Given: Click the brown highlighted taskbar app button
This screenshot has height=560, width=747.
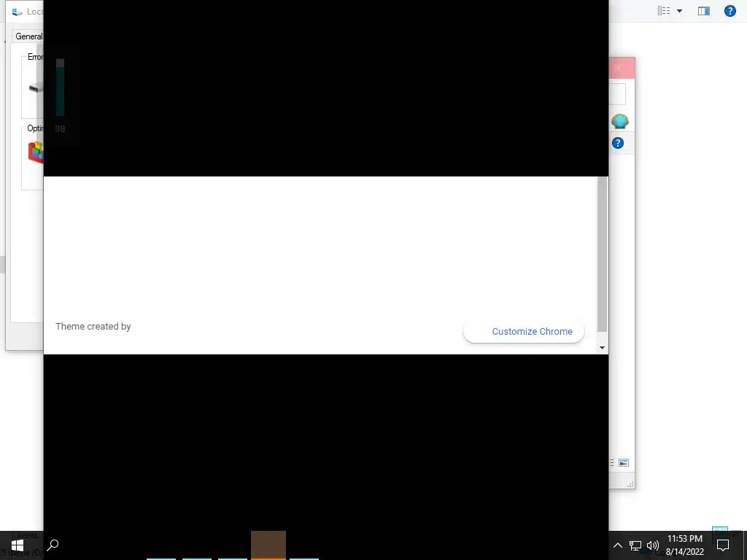Looking at the screenshot, I should pyautogui.click(x=268, y=545).
